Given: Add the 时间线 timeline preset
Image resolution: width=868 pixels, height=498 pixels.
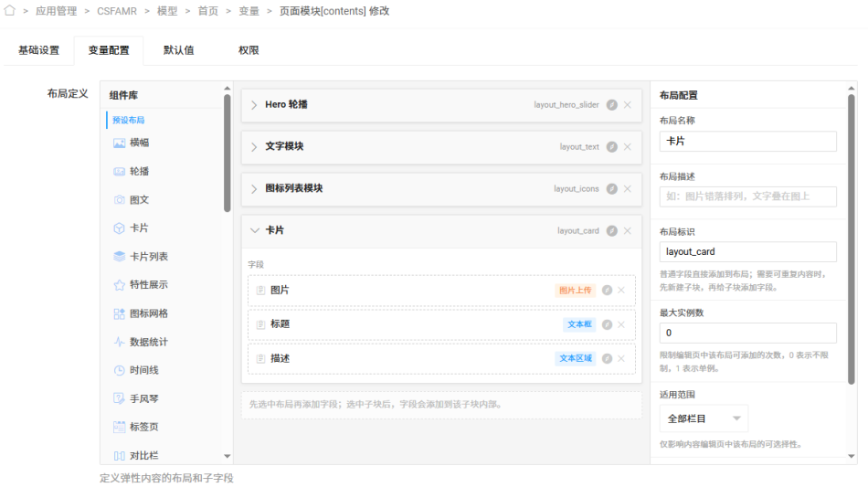Looking at the screenshot, I should tap(136, 370).
